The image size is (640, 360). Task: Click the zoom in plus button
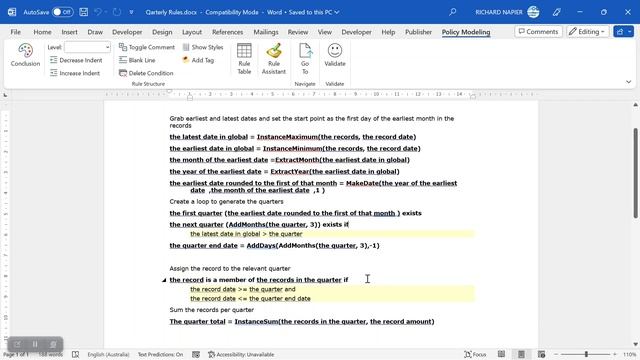[x=615, y=354]
